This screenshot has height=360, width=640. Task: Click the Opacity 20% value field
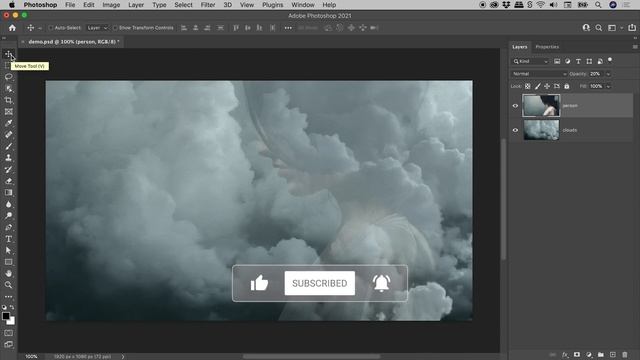[596, 74]
